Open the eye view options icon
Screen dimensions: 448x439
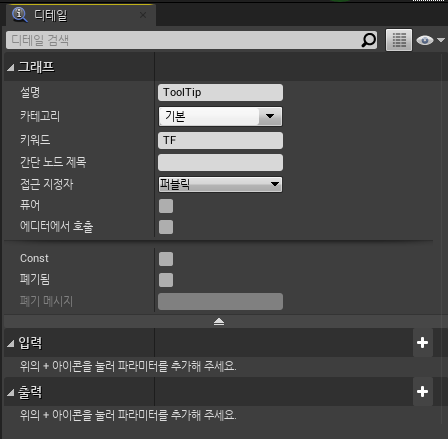click(425, 40)
